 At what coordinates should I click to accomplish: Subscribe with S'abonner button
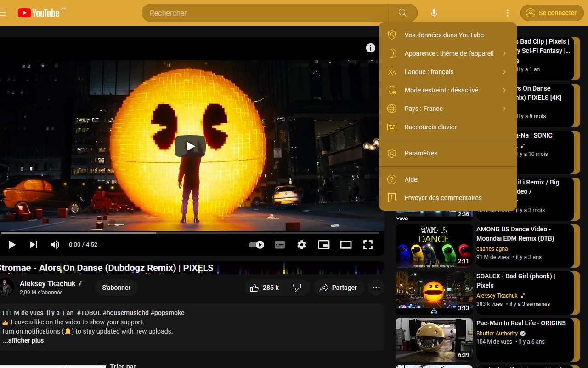pyautogui.click(x=116, y=287)
